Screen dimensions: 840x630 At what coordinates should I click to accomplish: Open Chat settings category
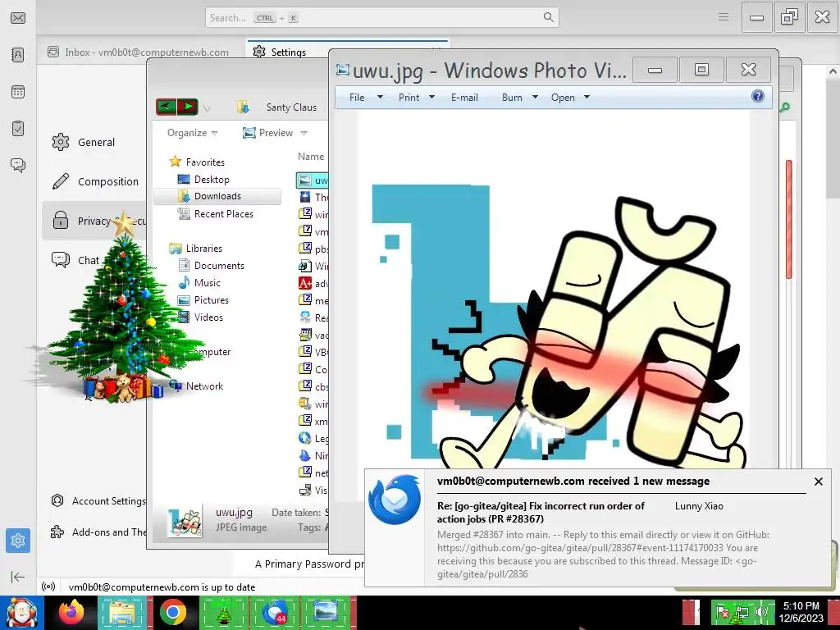coord(75,260)
